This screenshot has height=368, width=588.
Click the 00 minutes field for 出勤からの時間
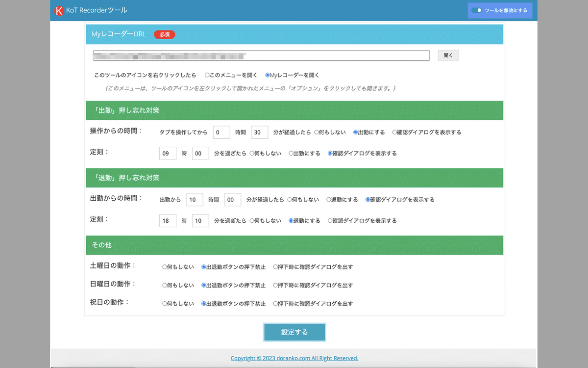click(233, 200)
